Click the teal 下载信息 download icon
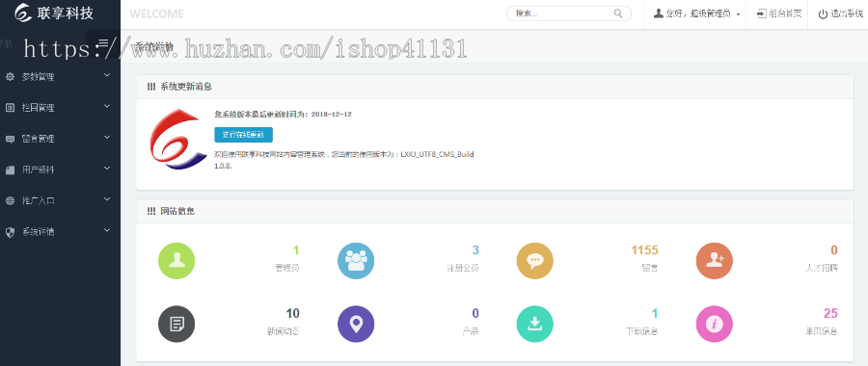Image resolution: width=868 pixels, height=366 pixels. click(x=534, y=324)
